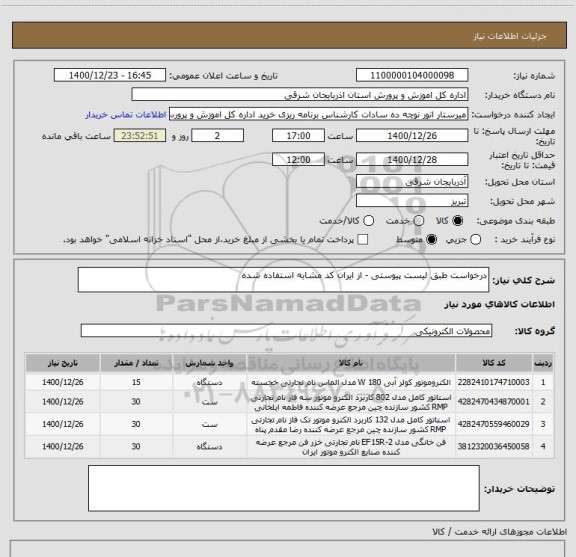Click heading اطلاعات مجوزهای ارائه خدمت / کالا

coord(500,532)
